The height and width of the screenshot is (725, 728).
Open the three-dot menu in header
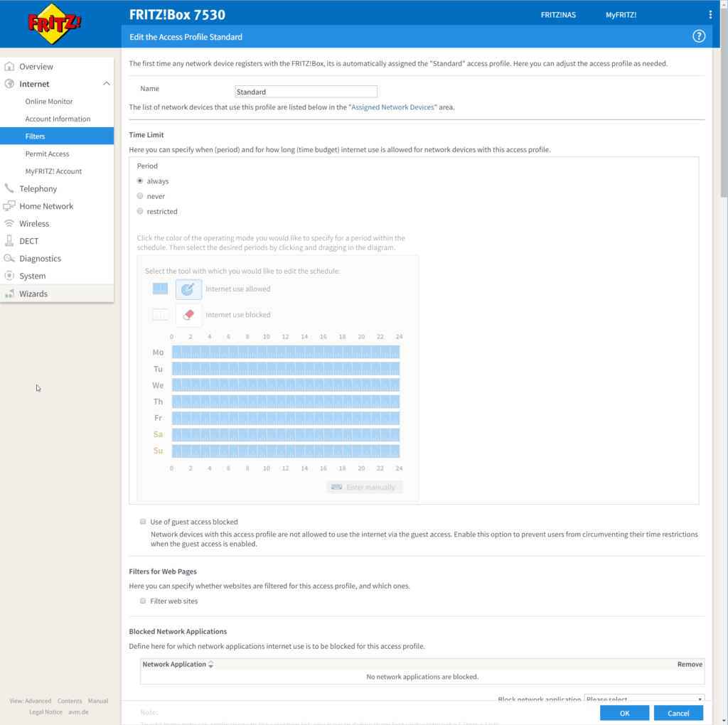pyautogui.click(x=710, y=15)
